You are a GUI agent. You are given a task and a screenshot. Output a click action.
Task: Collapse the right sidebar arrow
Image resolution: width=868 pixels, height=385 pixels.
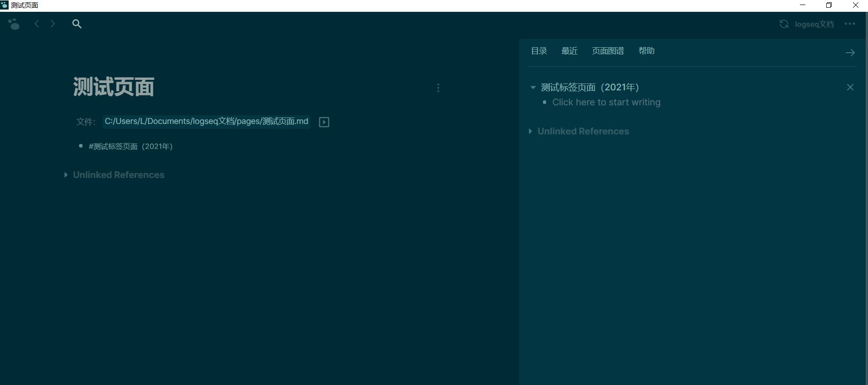(850, 53)
